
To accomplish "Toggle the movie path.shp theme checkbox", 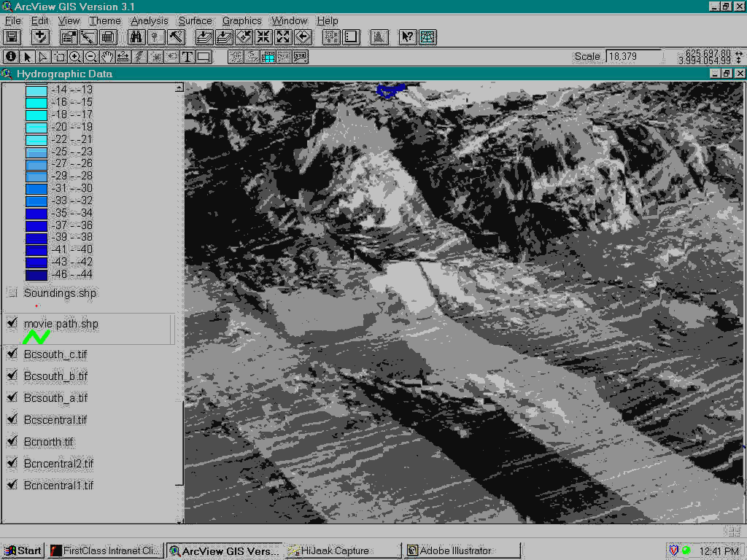I will coord(12,324).
